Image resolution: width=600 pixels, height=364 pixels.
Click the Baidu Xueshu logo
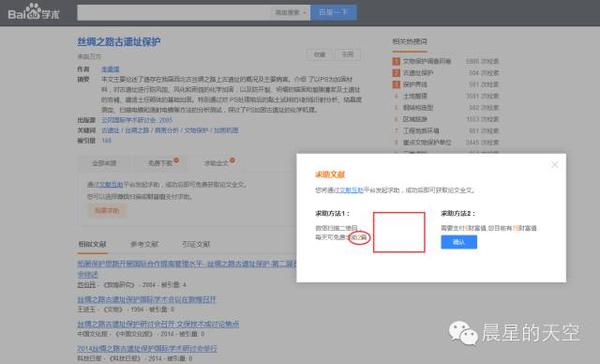pos(34,12)
